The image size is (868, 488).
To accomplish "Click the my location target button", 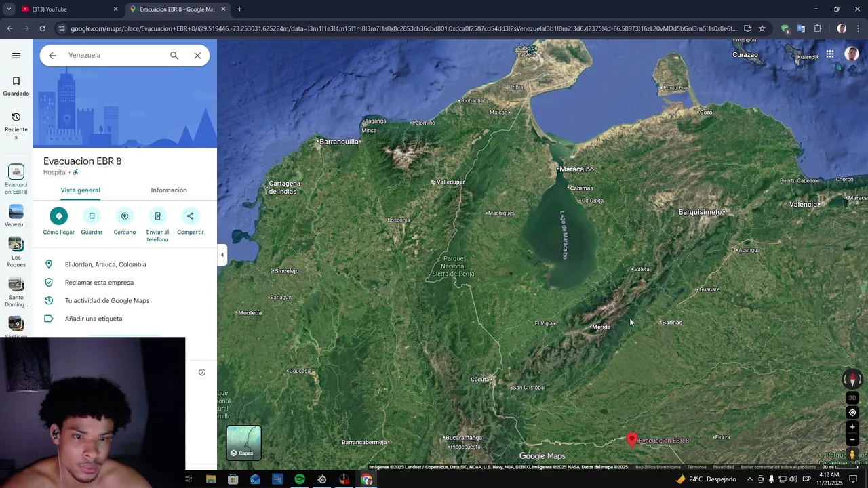I will point(852,413).
